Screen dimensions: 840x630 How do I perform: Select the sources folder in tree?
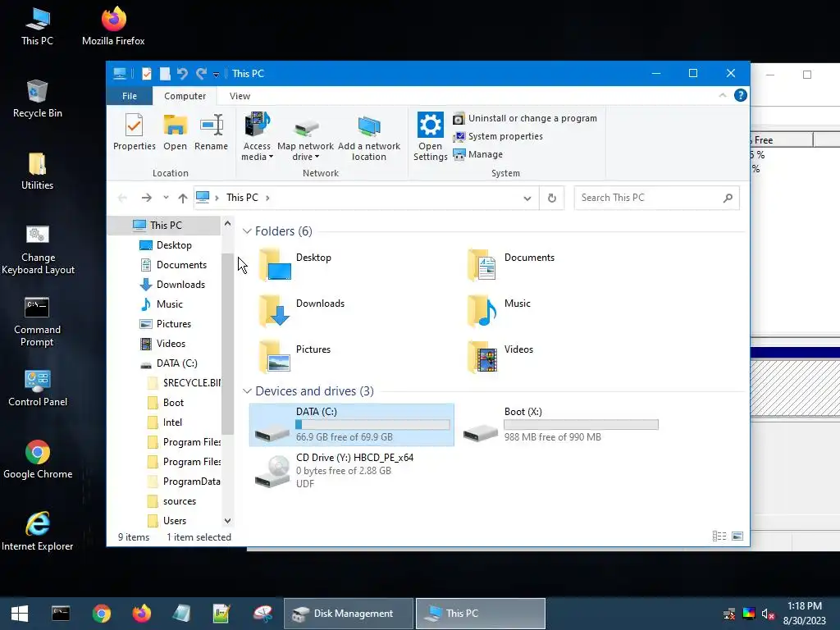[x=179, y=501]
